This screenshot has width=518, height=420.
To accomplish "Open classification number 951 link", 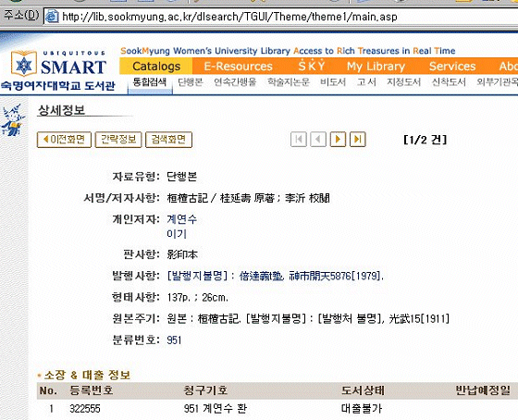I will pos(174,340).
